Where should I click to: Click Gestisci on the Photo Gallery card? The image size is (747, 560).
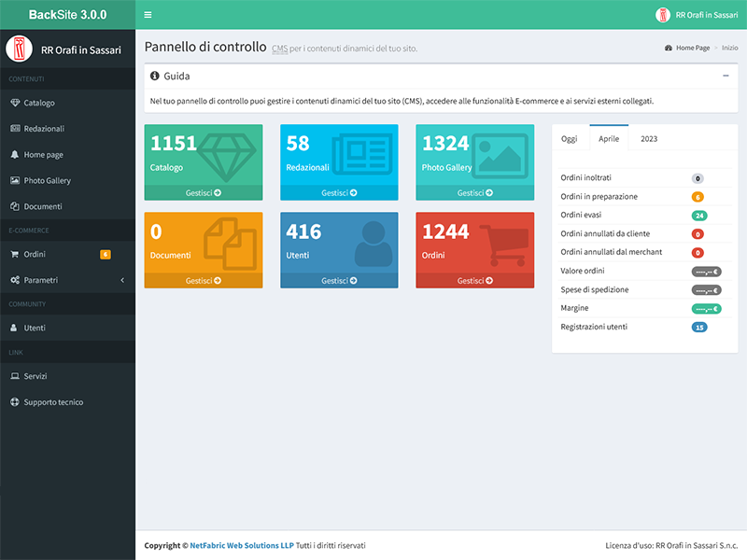475,193
